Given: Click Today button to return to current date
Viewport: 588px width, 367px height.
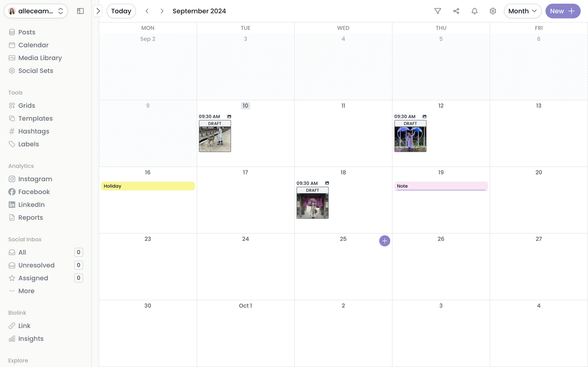Looking at the screenshot, I should point(121,11).
